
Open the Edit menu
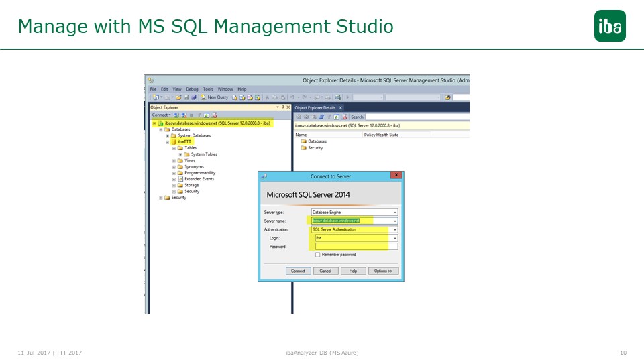pyautogui.click(x=164, y=89)
